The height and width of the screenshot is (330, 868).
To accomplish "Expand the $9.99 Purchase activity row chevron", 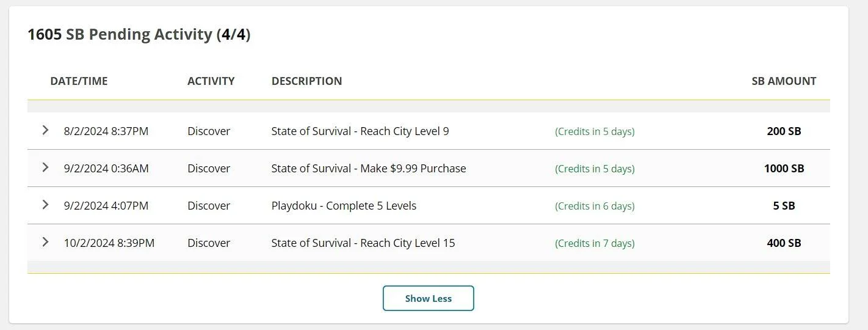I will pos(45,167).
